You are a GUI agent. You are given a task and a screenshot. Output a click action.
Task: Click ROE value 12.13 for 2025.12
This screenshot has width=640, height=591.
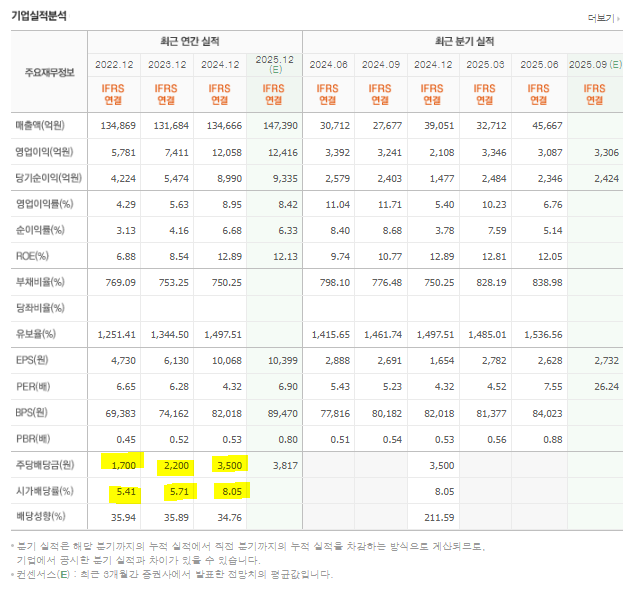pos(285,257)
